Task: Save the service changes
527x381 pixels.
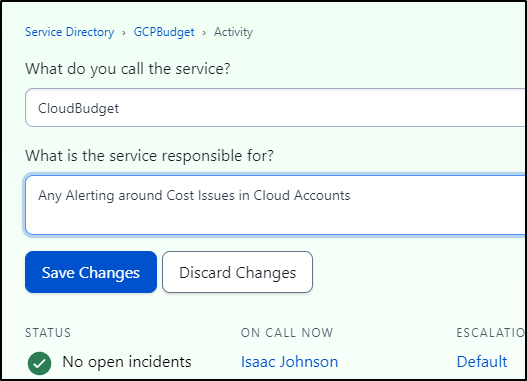Action: click(91, 272)
